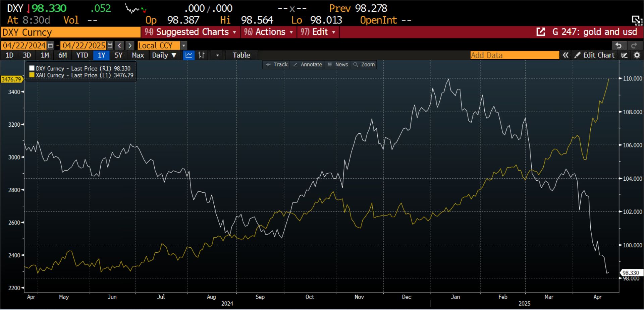Expand the Suggested Charts dropdown
644x310 pixels.
(x=191, y=32)
